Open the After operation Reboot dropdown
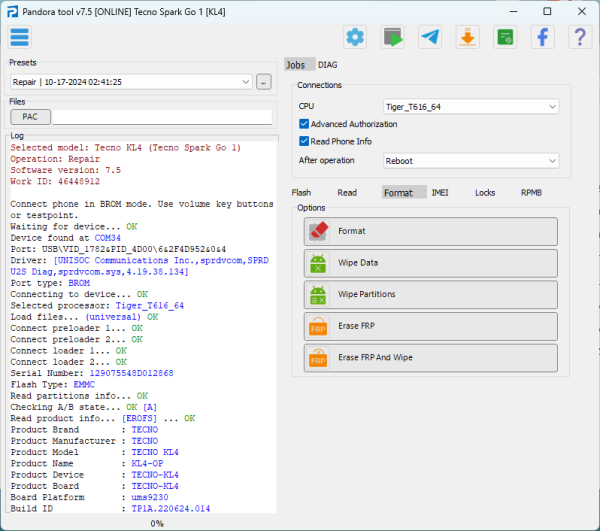This screenshot has width=600, height=531. 471,161
